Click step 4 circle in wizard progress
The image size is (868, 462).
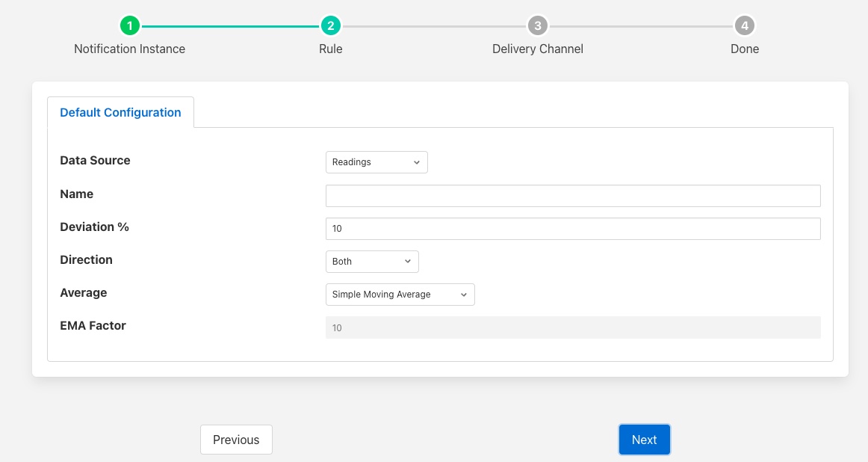(x=744, y=26)
